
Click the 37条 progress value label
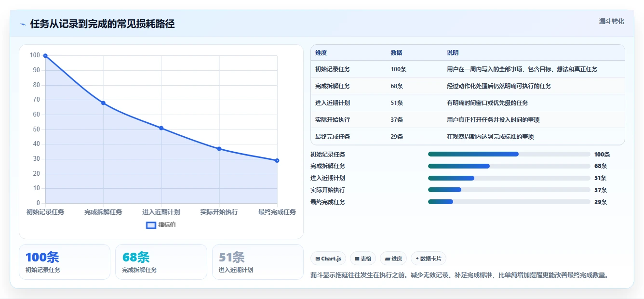(601, 190)
